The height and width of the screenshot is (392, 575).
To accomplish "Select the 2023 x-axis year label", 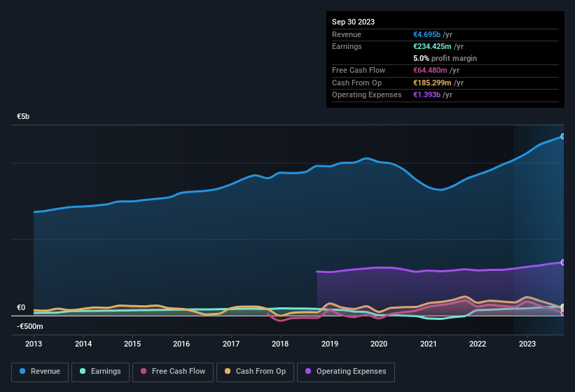I will pos(527,344).
